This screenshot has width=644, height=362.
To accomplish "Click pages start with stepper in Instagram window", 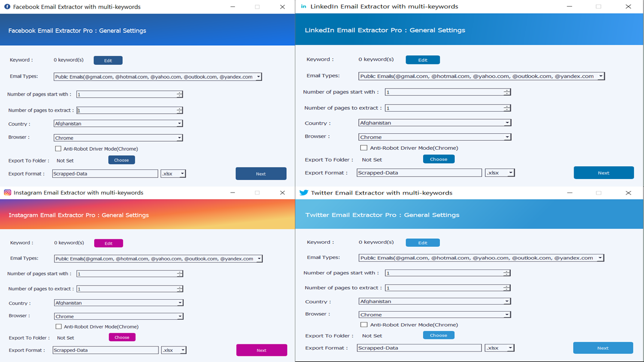I will pos(180,274).
